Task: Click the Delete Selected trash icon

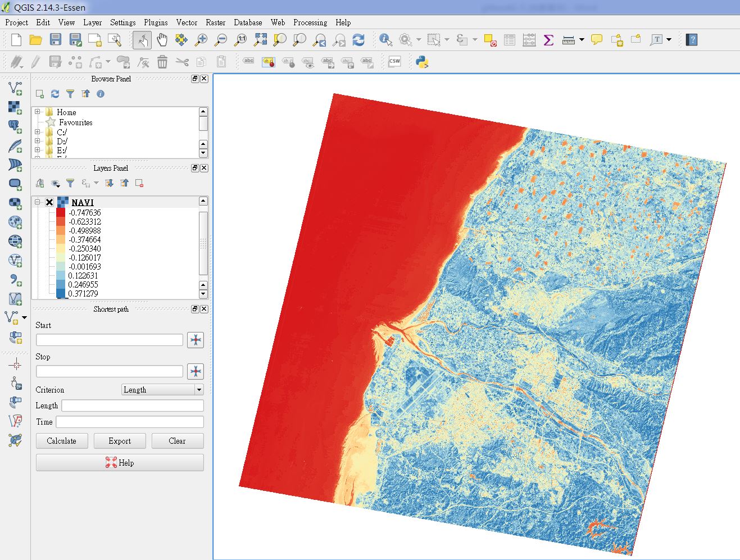Action: coord(162,62)
